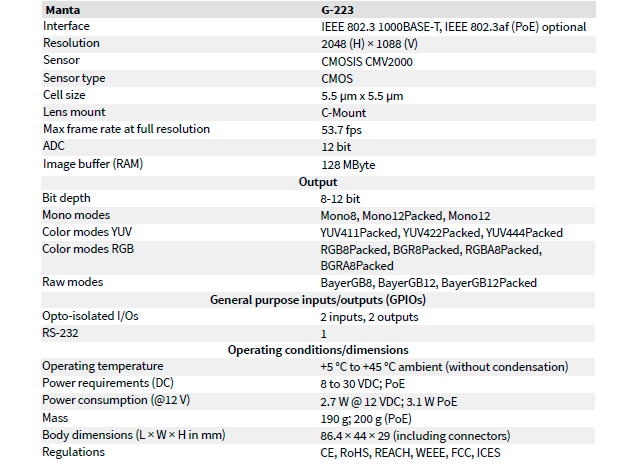
Task: Select the Opto-isolated I/Os label
Action: 88,317
